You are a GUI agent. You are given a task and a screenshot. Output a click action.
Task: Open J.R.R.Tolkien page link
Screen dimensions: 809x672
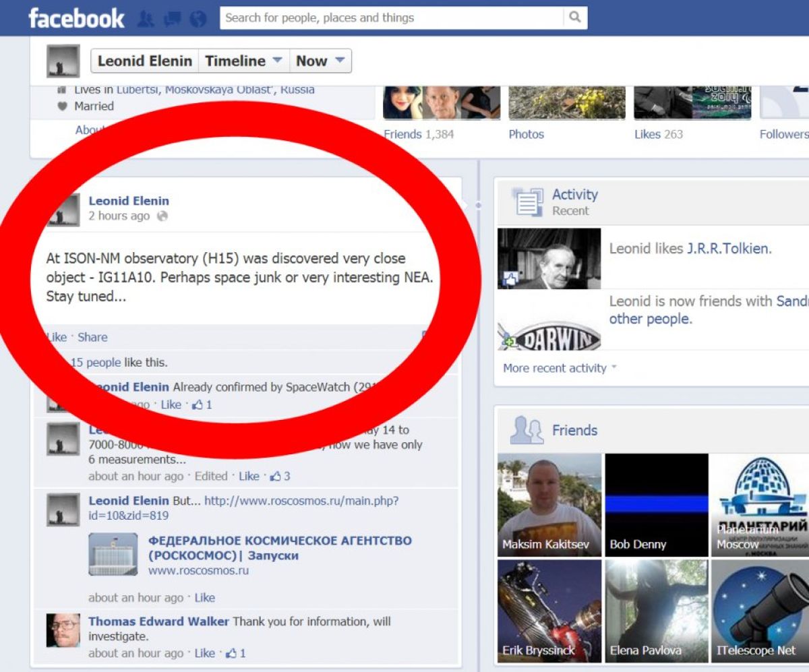(728, 249)
